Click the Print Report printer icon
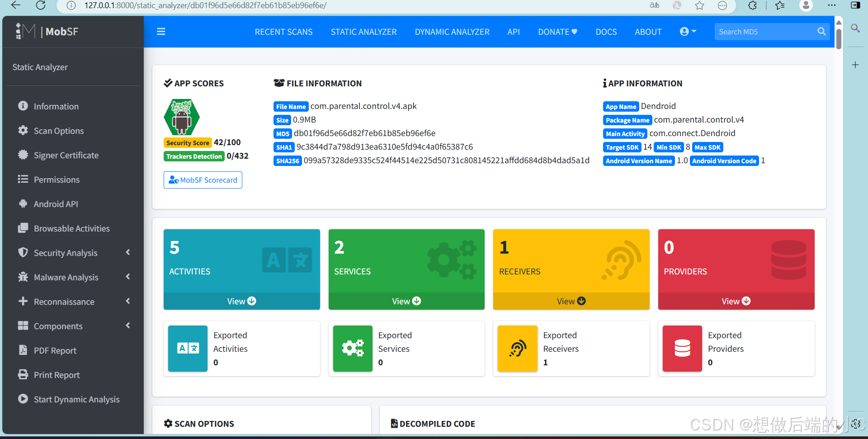 [x=23, y=374]
